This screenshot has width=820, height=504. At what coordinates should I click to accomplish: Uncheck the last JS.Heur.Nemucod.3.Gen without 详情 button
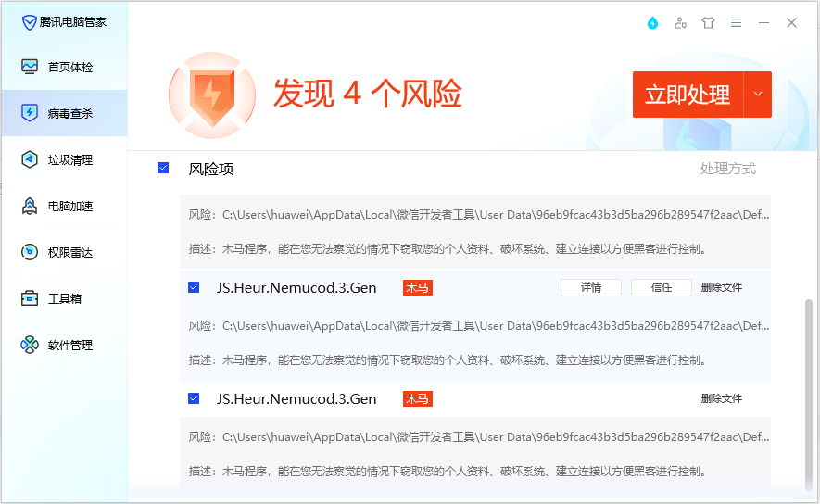tap(194, 398)
